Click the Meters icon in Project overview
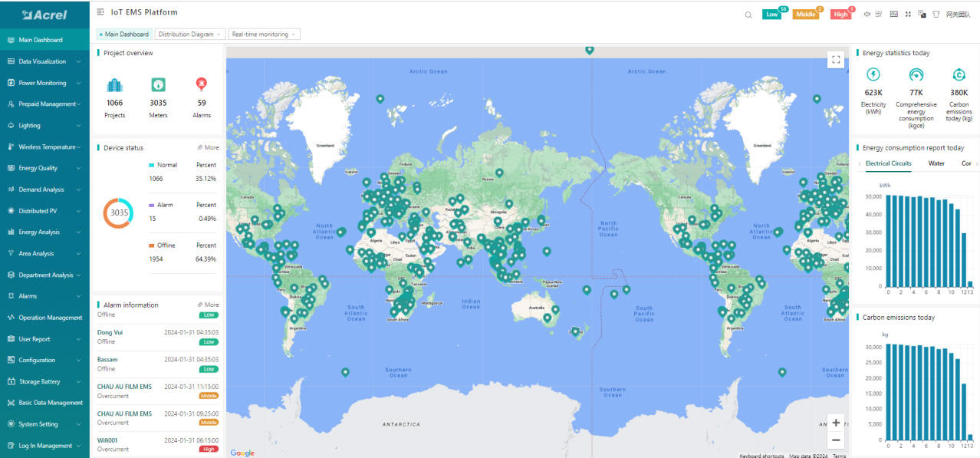The image size is (980, 458). (158, 84)
